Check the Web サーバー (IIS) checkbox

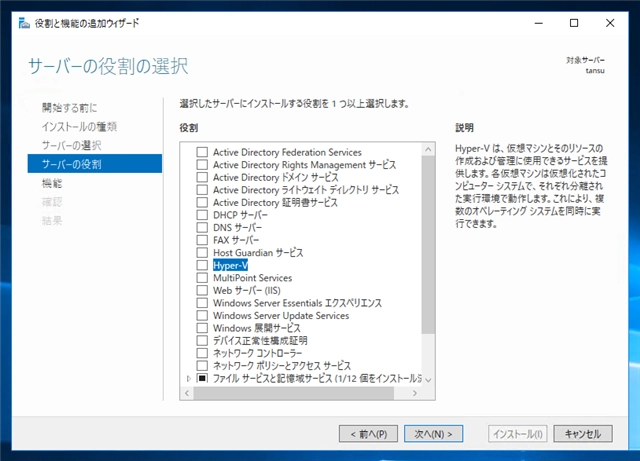coord(202,290)
